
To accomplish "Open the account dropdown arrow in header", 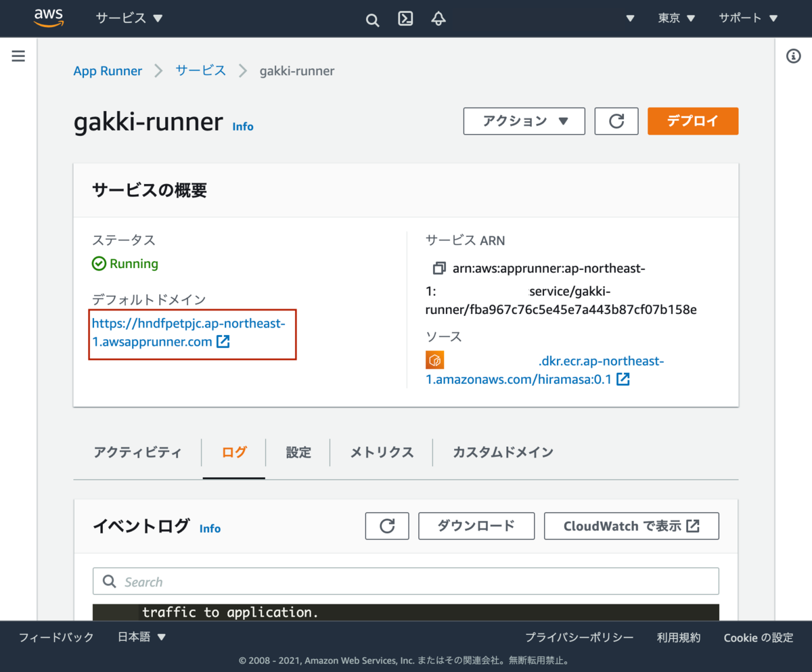I will [x=630, y=18].
